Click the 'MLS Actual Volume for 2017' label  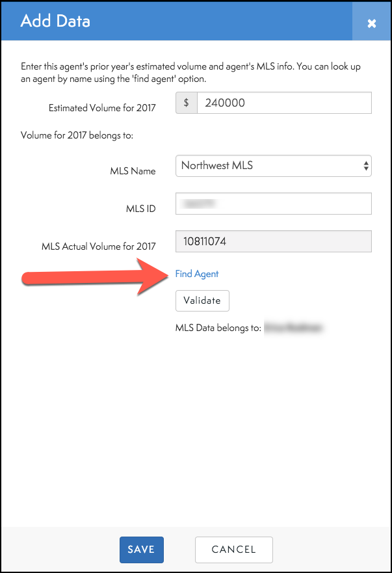click(x=98, y=247)
